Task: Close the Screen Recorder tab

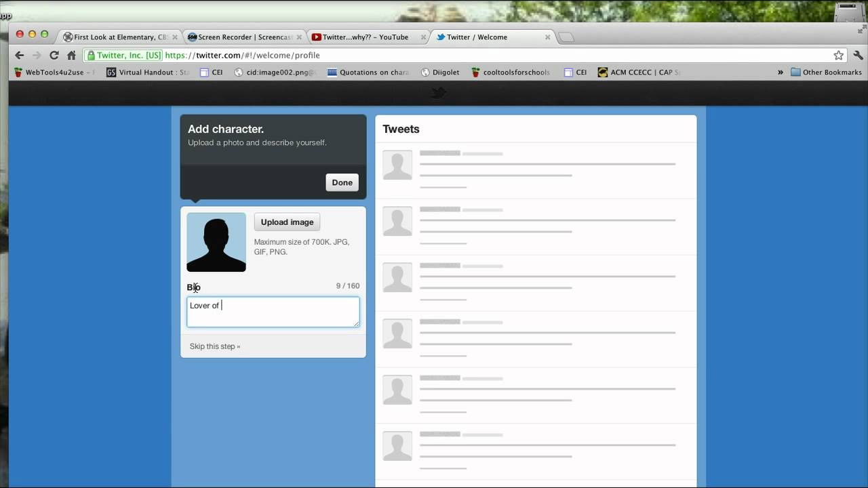Action: tap(300, 37)
